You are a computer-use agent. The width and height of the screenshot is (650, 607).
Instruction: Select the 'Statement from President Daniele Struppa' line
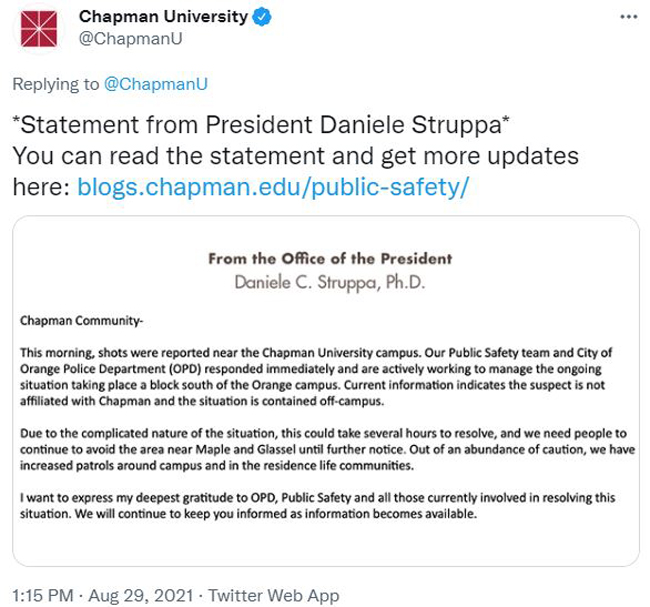coord(261,124)
